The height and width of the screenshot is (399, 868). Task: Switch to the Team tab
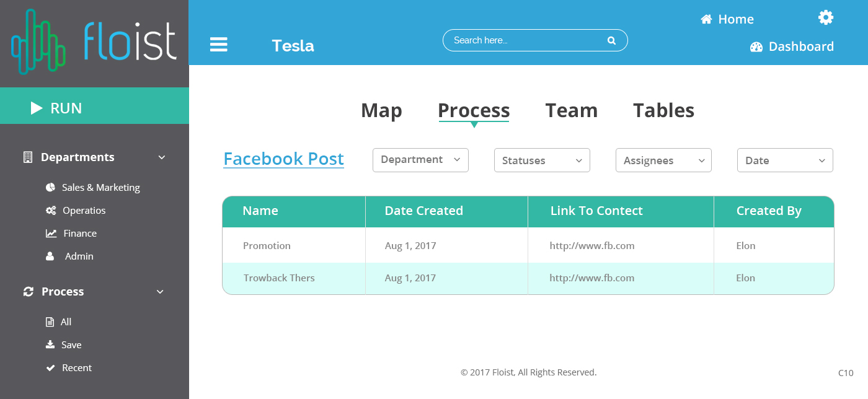pyautogui.click(x=571, y=111)
